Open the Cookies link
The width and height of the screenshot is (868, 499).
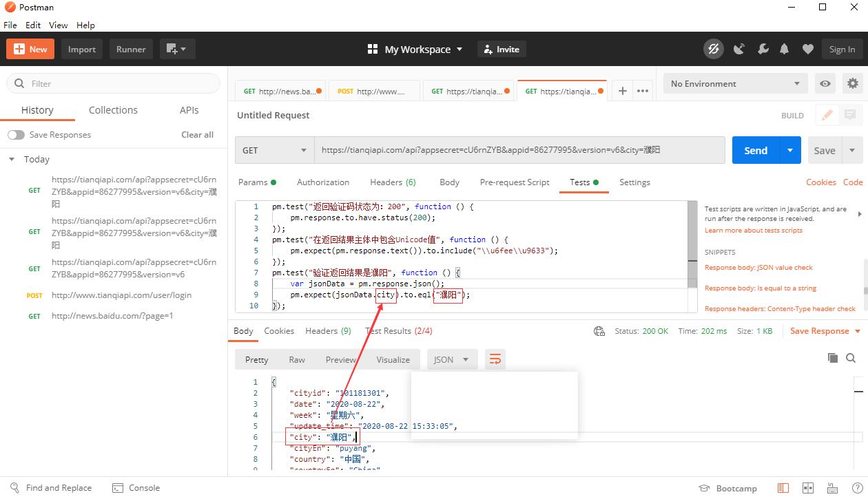(x=820, y=182)
